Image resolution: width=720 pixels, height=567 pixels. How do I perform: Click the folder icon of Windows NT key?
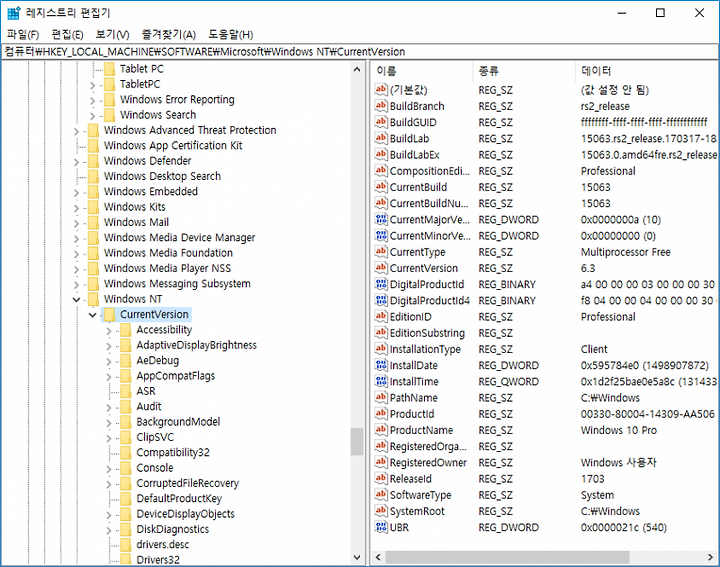93,299
